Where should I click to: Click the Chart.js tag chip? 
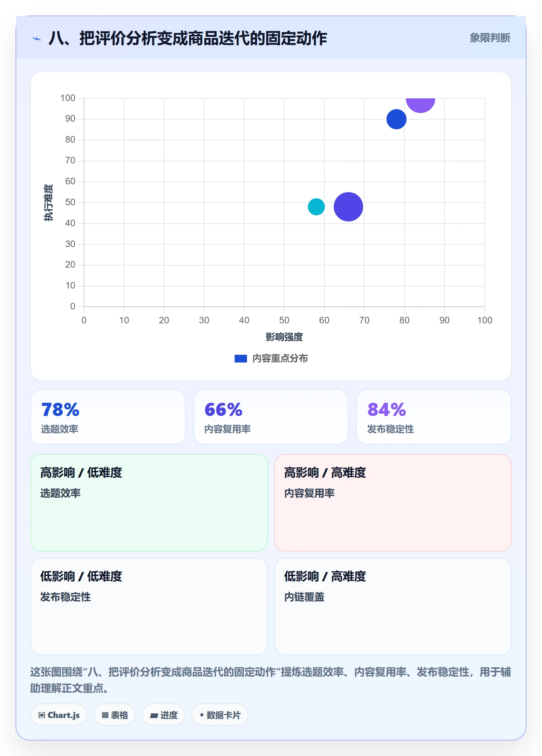(x=59, y=715)
